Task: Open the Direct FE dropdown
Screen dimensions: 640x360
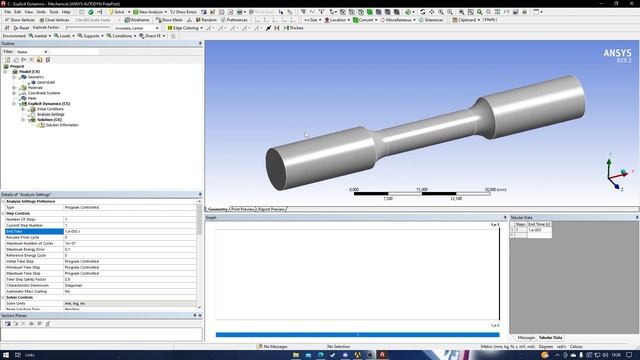Action: (152, 36)
